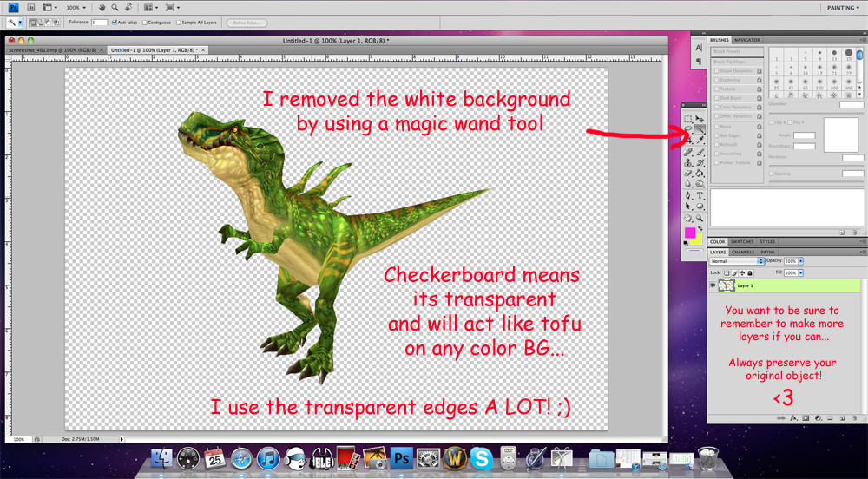Open the Normal blend mode dropdown
The width and height of the screenshot is (868, 479).
[x=737, y=261]
